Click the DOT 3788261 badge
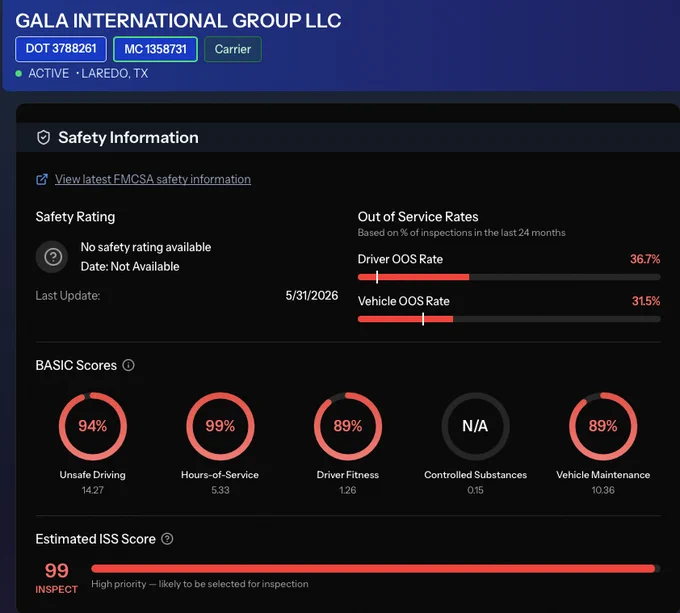This screenshot has width=680, height=613. coord(61,49)
